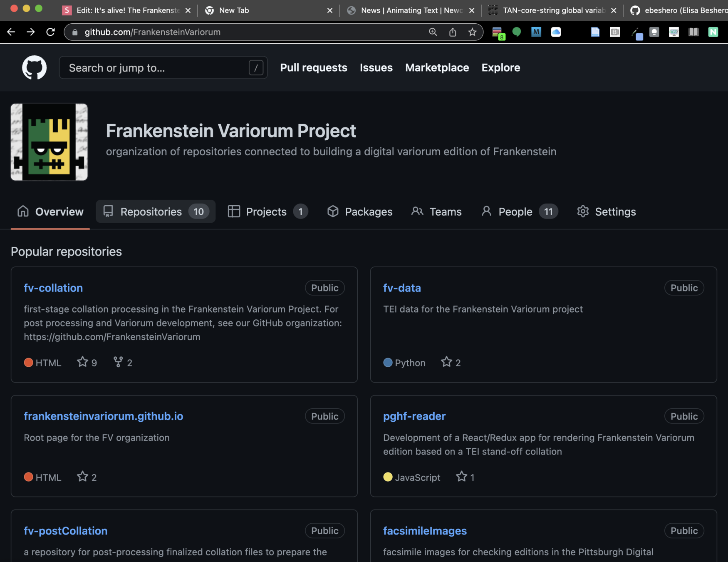Screen dimensions: 728x562
Task: Reload the current page
Action: [51, 32]
